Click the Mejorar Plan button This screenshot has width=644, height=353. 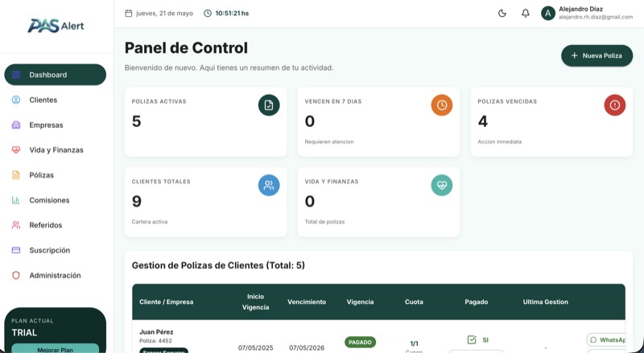tap(55, 348)
